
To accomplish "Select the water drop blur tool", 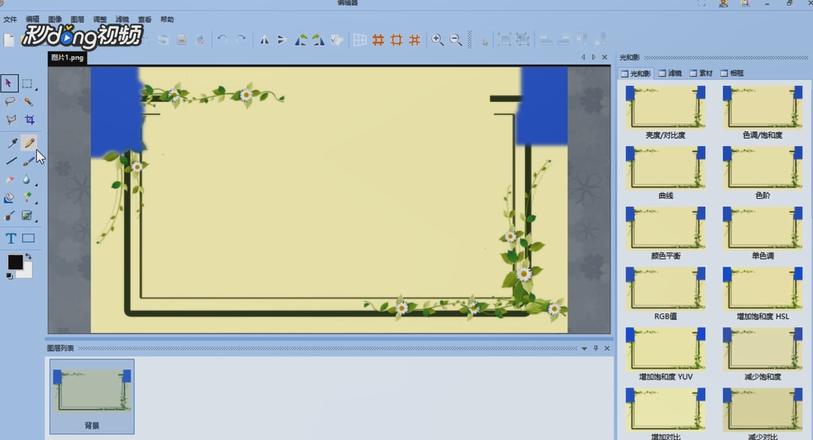I will point(26,180).
